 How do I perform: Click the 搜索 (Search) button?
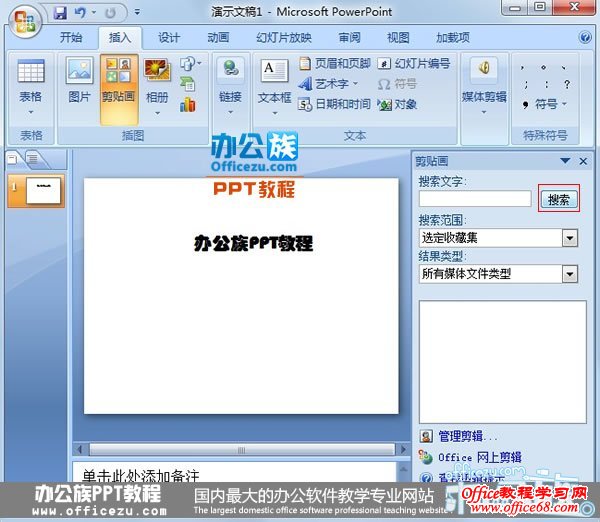tap(559, 199)
